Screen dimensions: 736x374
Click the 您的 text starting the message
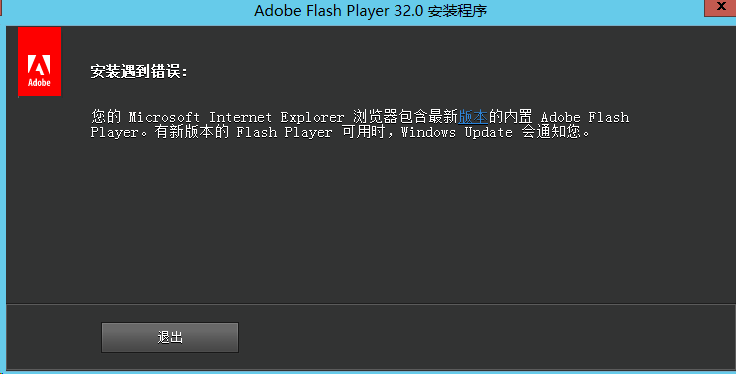click(x=106, y=116)
